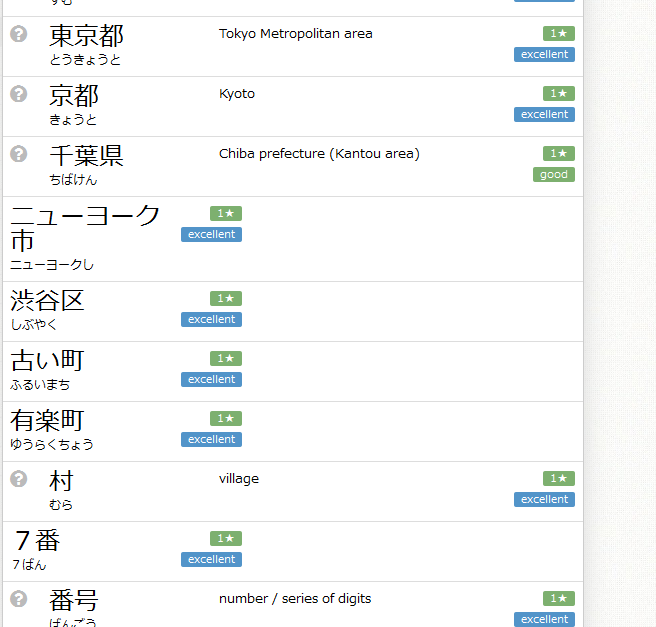Open the 古い町 entry
This screenshot has width=656, height=627.
(47, 361)
